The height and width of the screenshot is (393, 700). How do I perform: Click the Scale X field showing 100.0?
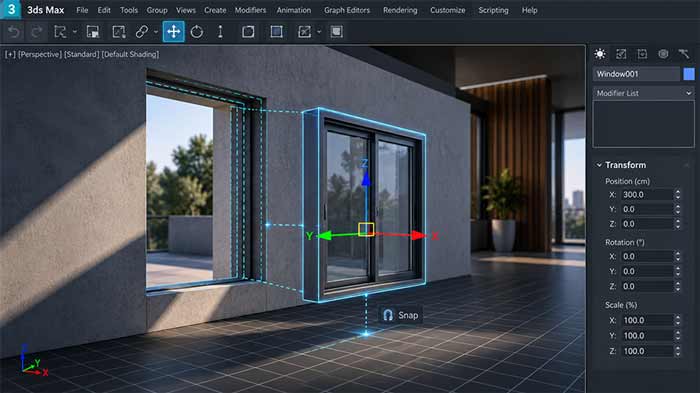[646, 320]
